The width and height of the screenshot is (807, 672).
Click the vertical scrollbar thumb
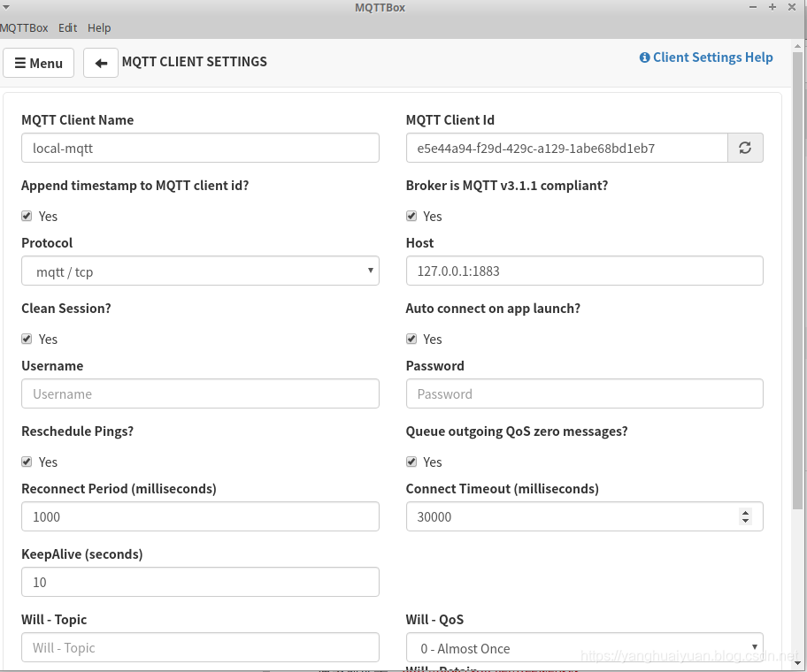tap(798, 280)
